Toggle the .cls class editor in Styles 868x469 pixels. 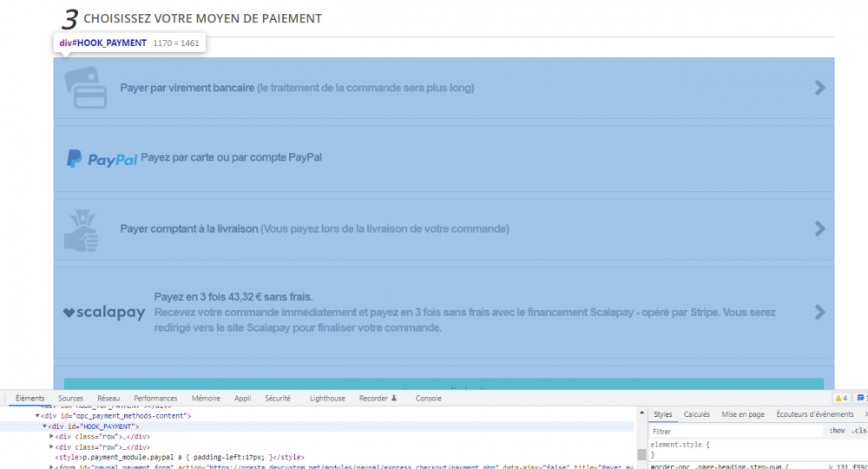click(858, 431)
